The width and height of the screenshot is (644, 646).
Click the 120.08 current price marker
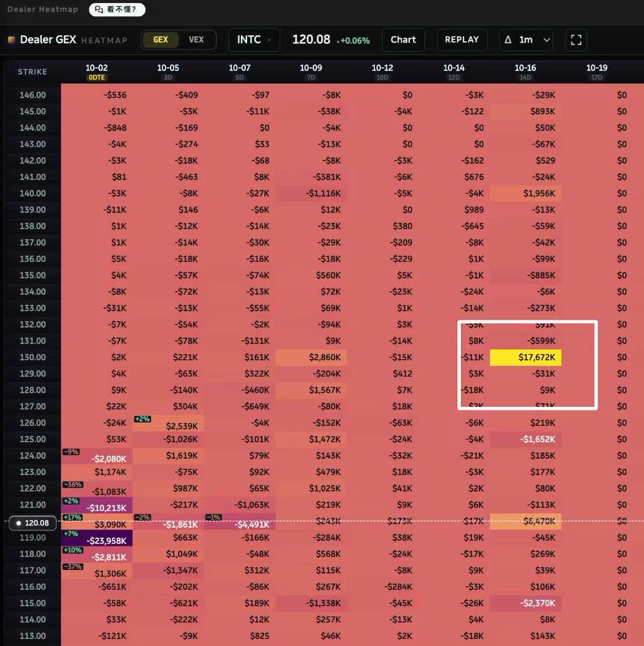tap(33, 523)
